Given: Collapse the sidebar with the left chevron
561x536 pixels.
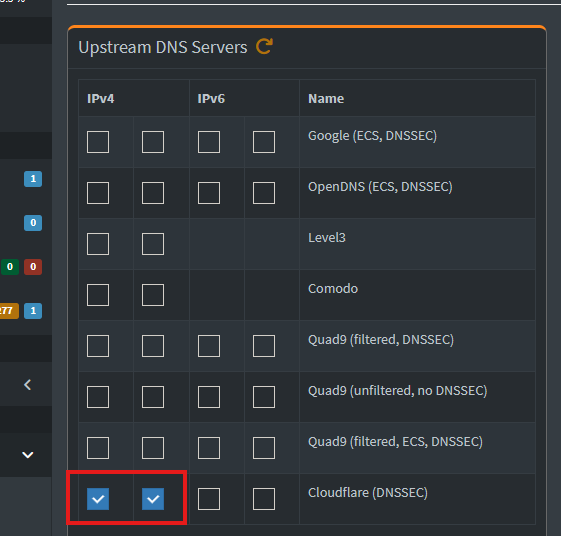Looking at the screenshot, I should tap(28, 385).
